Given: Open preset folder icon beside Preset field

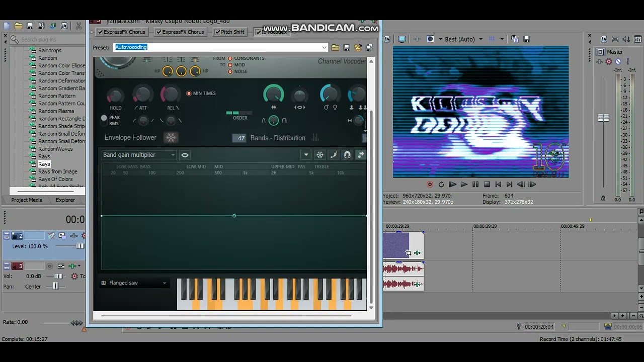Looking at the screenshot, I should pyautogui.click(x=336, y=47).
